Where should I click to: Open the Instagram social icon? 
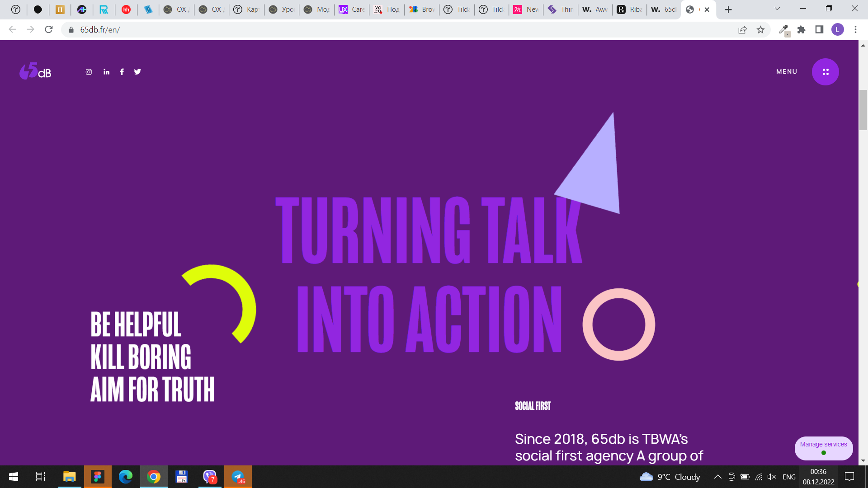pos(89,72)
